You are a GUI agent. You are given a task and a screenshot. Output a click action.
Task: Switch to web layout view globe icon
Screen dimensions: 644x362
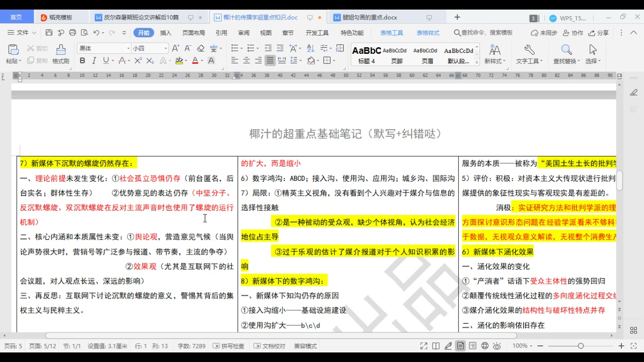[485, 346]
